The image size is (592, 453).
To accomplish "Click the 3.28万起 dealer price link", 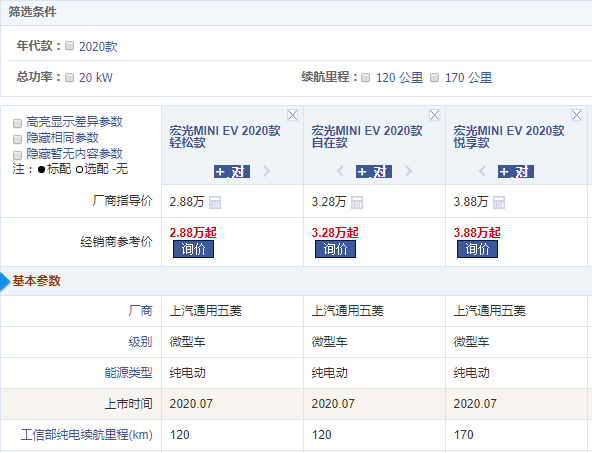I will coord(335,233).
